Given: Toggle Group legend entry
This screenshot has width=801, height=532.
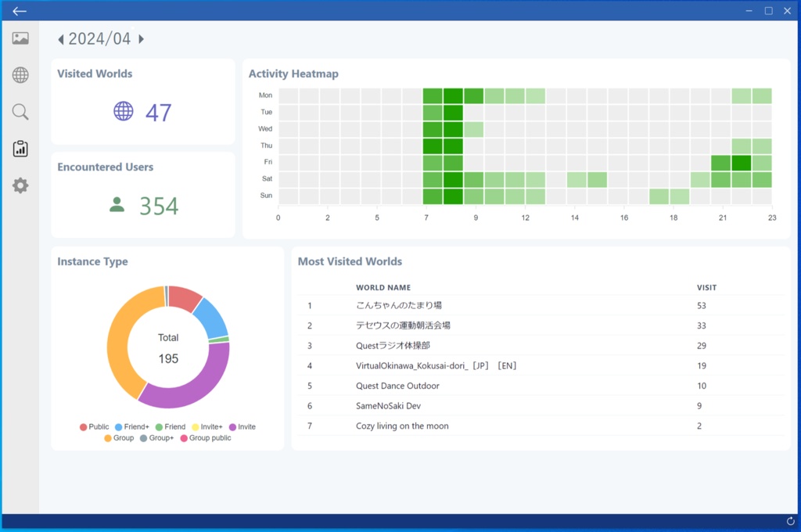Looking at the screenshot, I should pyautogui.click(x=119, y=438).
